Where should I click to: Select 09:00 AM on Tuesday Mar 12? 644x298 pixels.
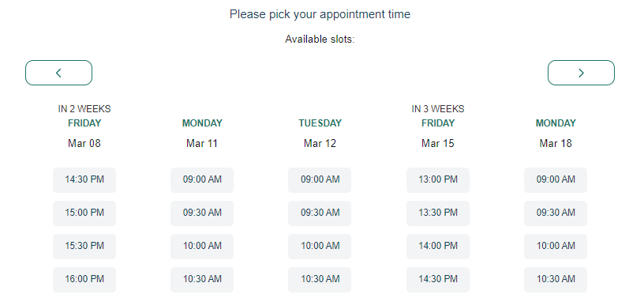coord(320,180)
